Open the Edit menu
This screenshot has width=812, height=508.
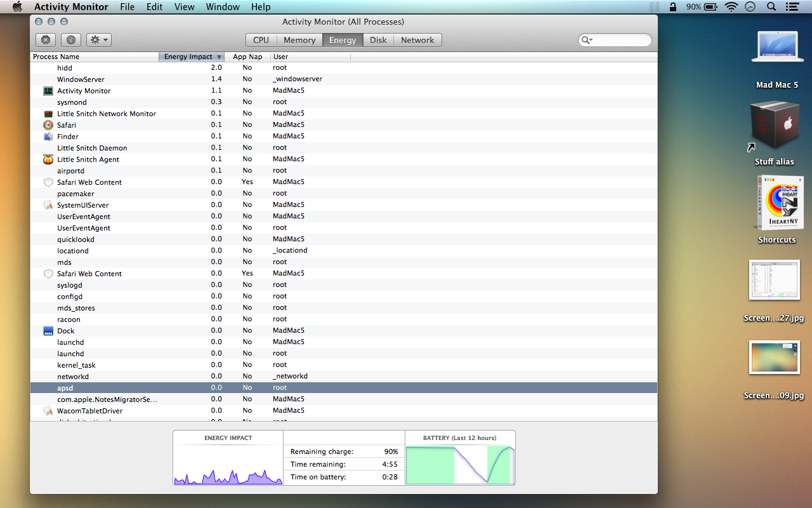154,7
